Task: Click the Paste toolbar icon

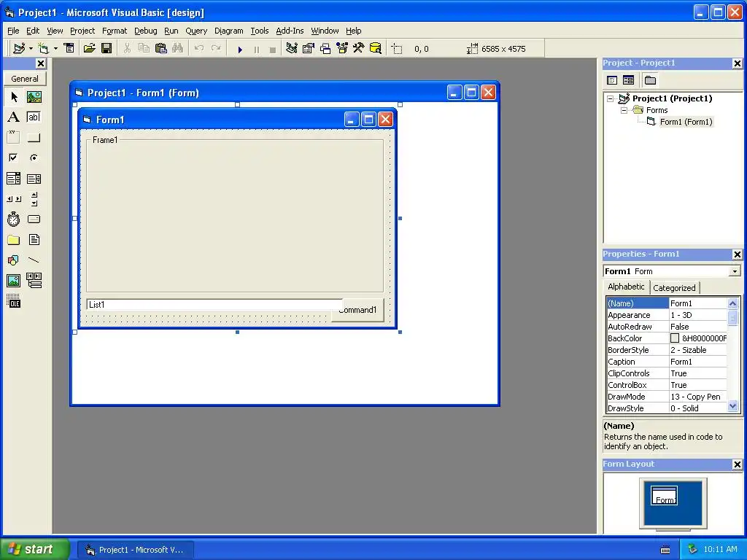Action: [x=161, y=48]
